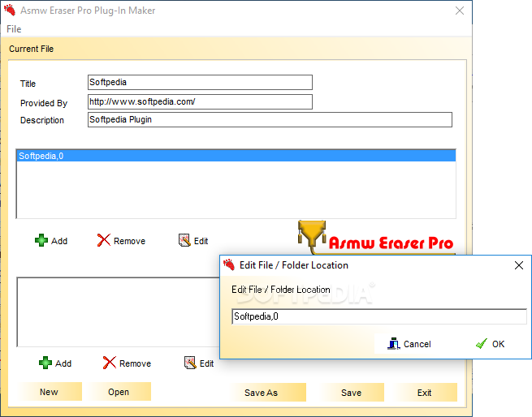Click the Cancel door icon in dialog
This screenshot has width=532, height=417.
[x=394, y=344]
